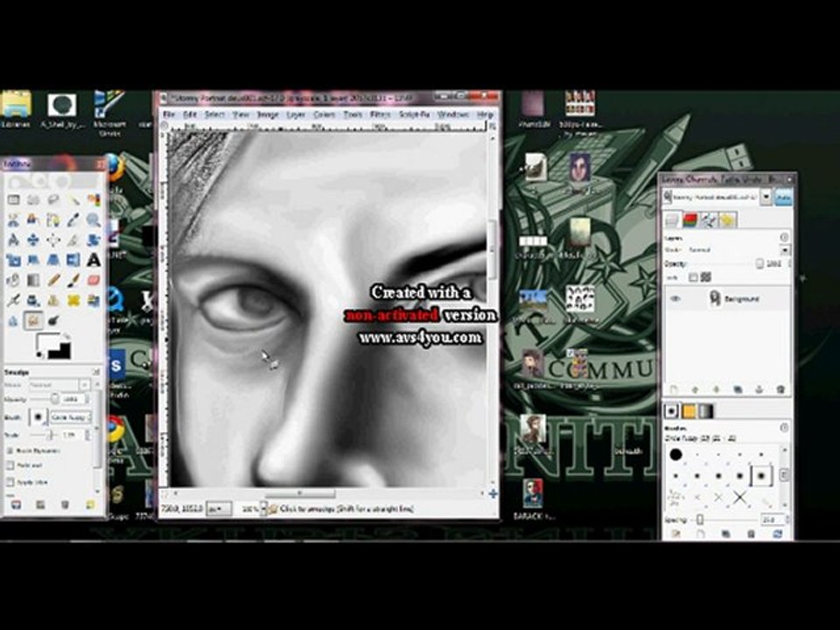Reset tool options to defaults button

90,505
